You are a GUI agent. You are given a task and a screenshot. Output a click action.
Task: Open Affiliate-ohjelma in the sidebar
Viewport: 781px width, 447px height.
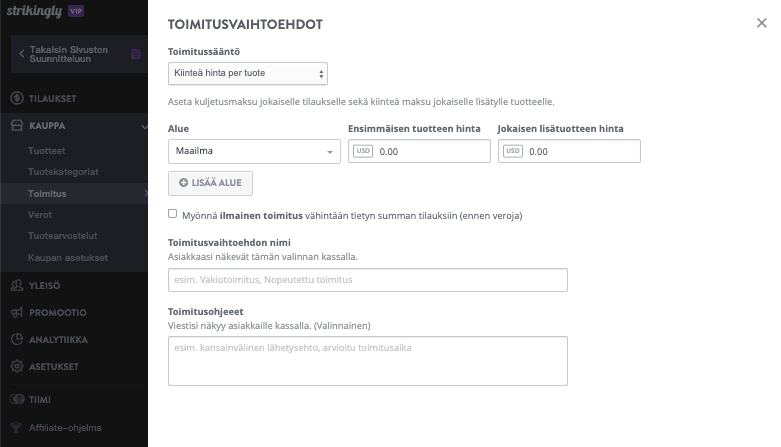[65, 428]
